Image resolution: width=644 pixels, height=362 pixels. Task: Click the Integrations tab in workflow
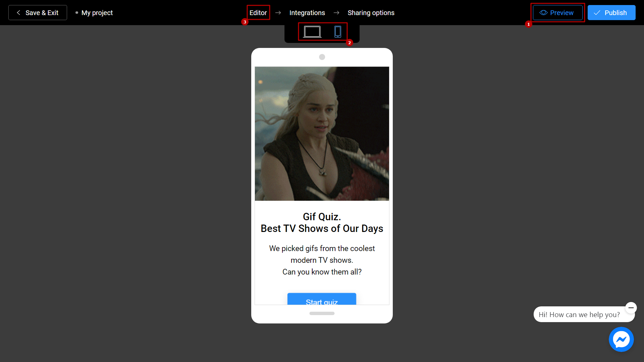pos(307,12)
